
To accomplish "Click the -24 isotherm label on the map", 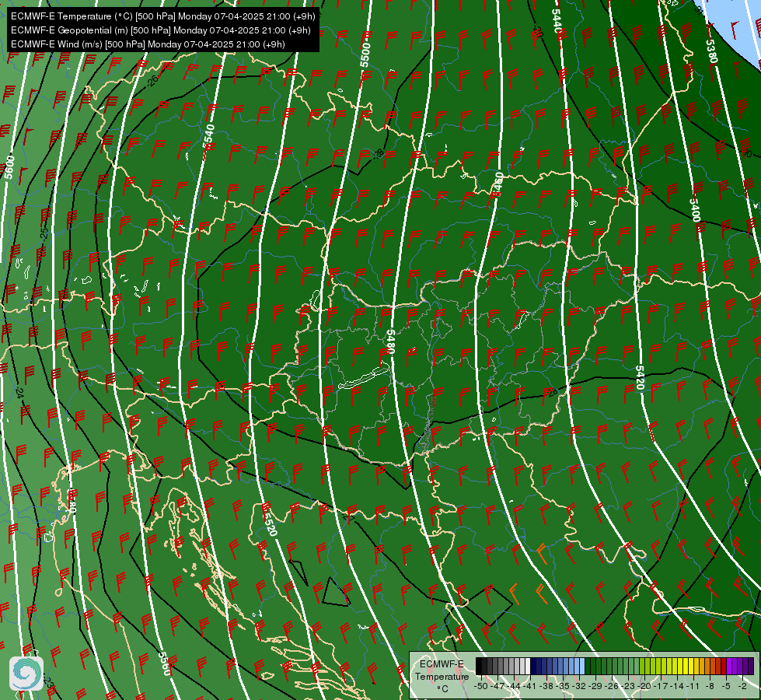I will pyautogui.click(x=19, y=393).
